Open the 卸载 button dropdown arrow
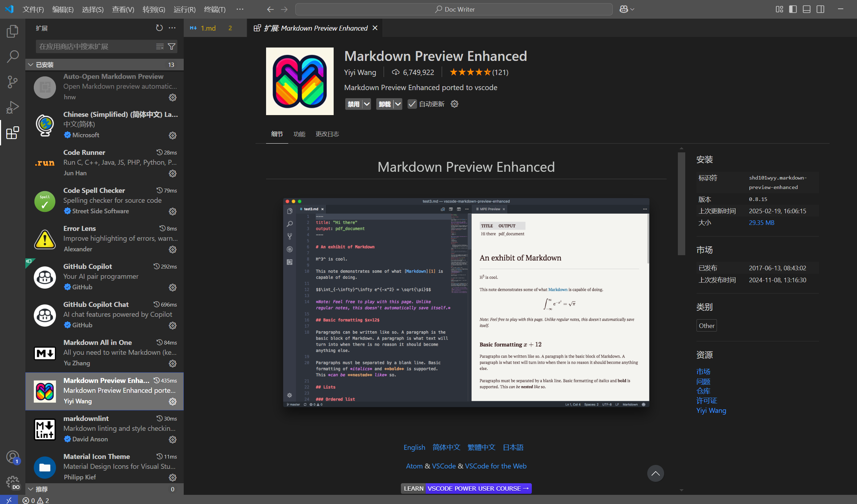 (x=398, y=104)
